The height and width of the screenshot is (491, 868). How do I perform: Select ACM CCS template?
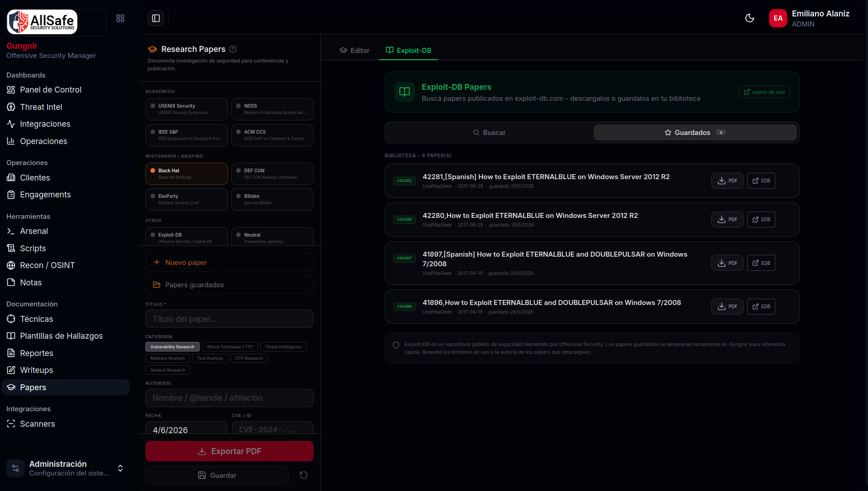point(272,135)
